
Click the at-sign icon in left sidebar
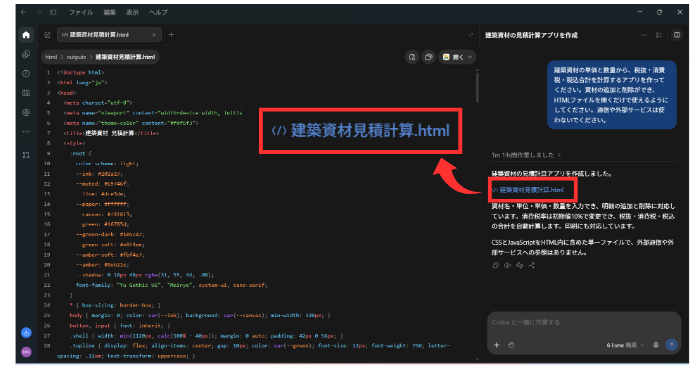(26, 112)
